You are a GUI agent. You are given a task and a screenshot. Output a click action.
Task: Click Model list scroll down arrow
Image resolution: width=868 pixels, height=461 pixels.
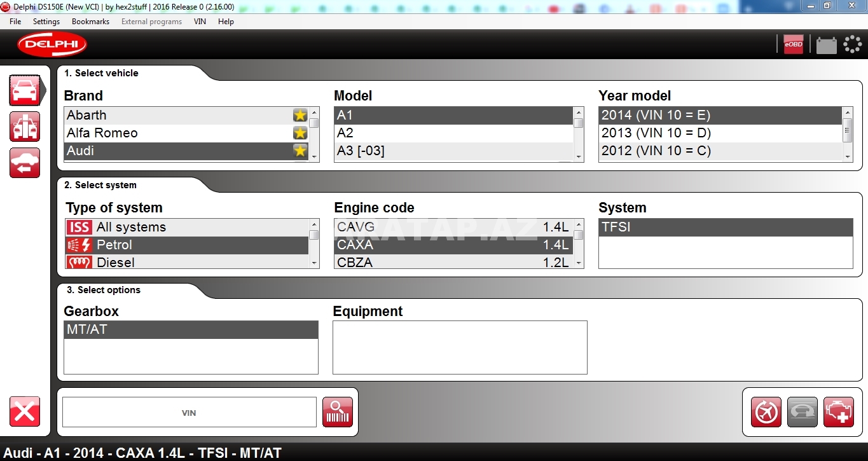(579, 156)
